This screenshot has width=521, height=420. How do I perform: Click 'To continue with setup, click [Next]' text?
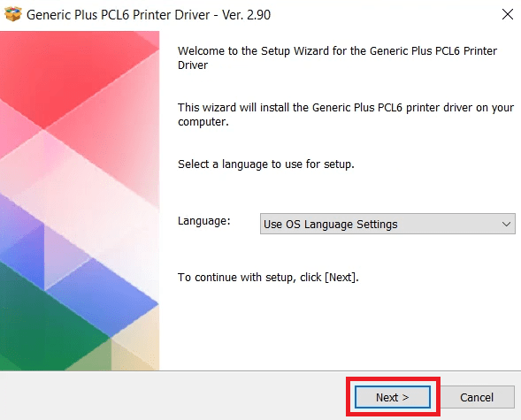pos(268,278)
